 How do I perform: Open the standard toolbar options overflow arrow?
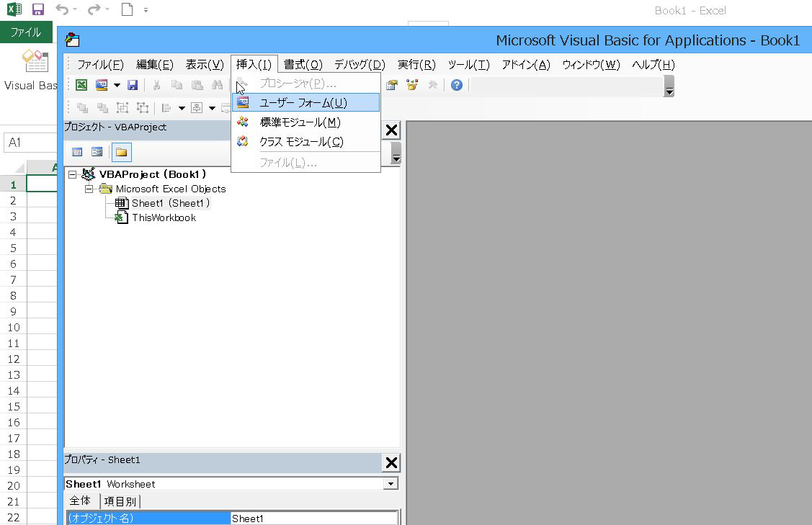coord(669,86)
